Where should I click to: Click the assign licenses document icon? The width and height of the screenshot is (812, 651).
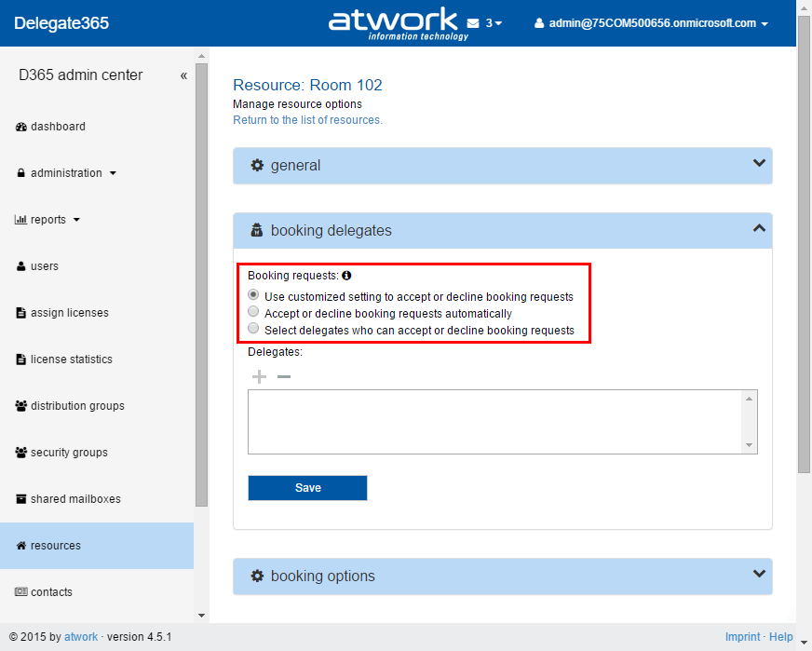tap(20, 313)
